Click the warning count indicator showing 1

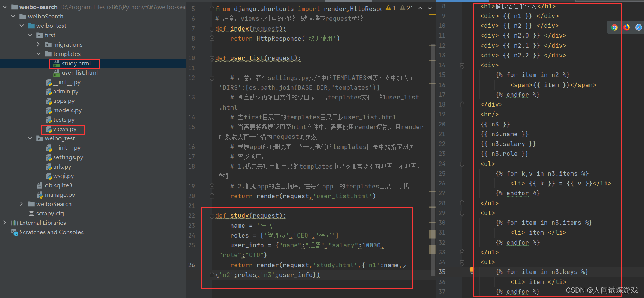click(391, 8)
